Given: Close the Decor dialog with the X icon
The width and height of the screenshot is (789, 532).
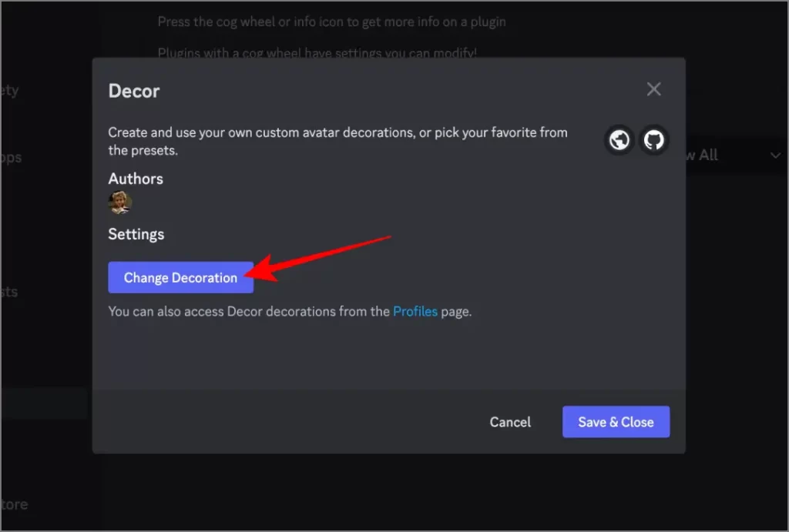Looking at the screenshot, I should tap(653, 89).
